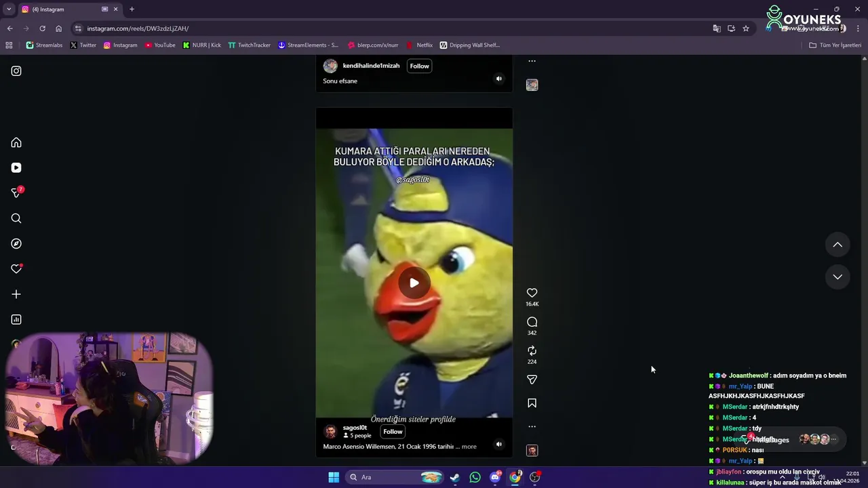Open the Dashboard chart icon in the sidebar

coord(16,320)
